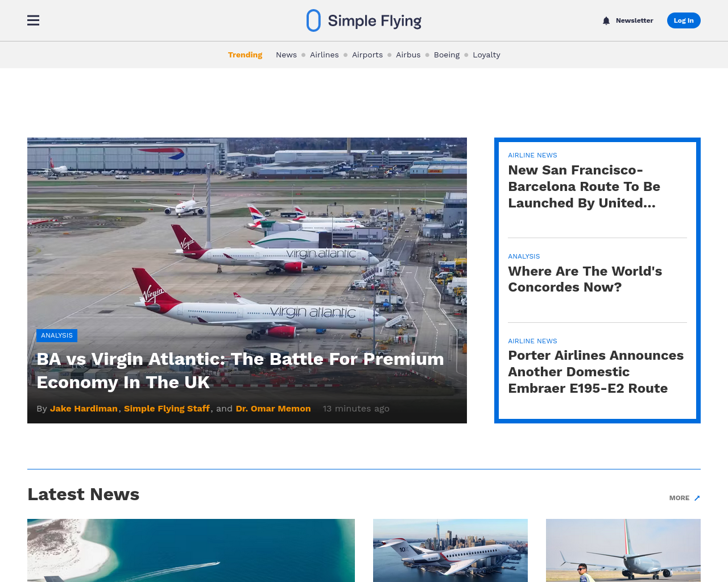Click the MORE link for Latest News
The image size is (728, 582).
679,498
